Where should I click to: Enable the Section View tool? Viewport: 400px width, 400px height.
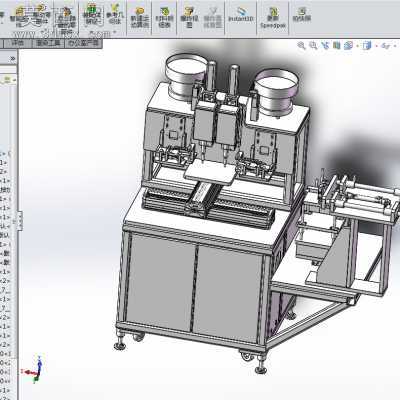pyautogui.click(x=336, y=46)
